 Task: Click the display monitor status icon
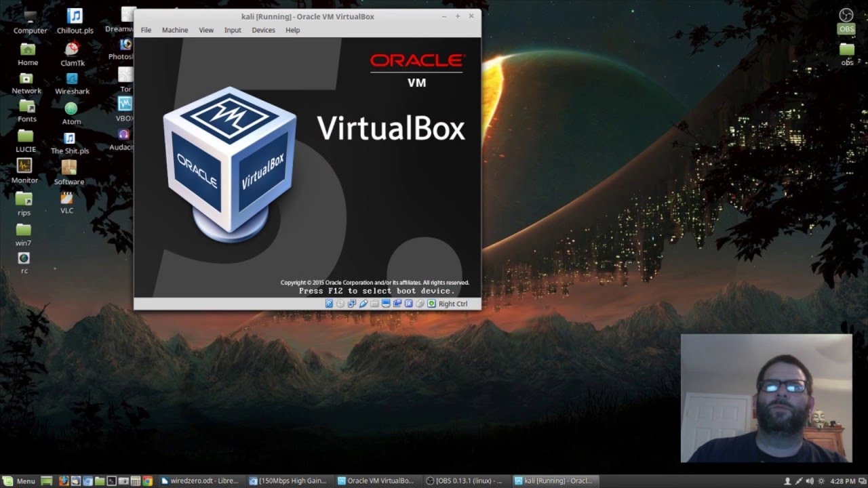386,304
